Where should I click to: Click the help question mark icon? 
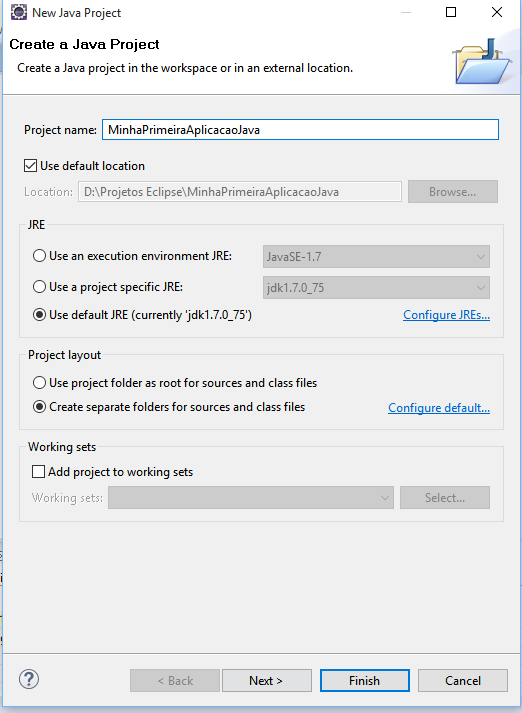pyautogui.click(x=29, y=679)
